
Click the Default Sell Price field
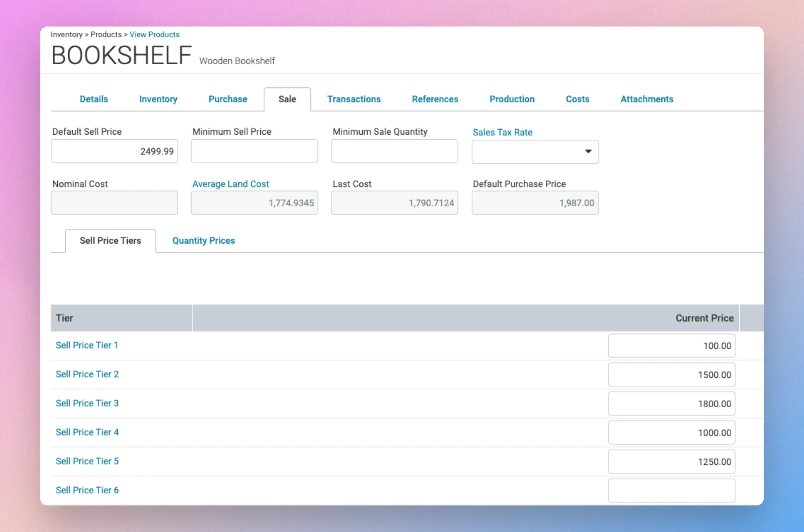pos(114,151)
